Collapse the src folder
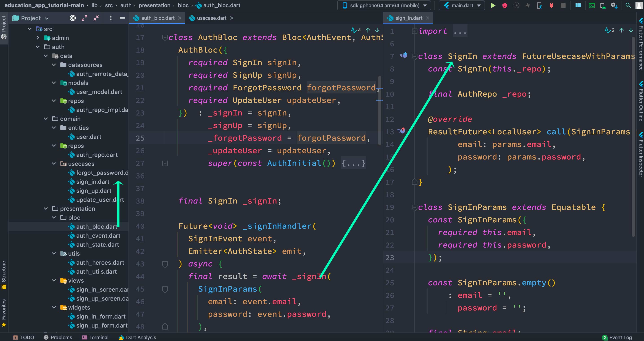The height and width of the screenshot is (341, 644). [30, 29]
